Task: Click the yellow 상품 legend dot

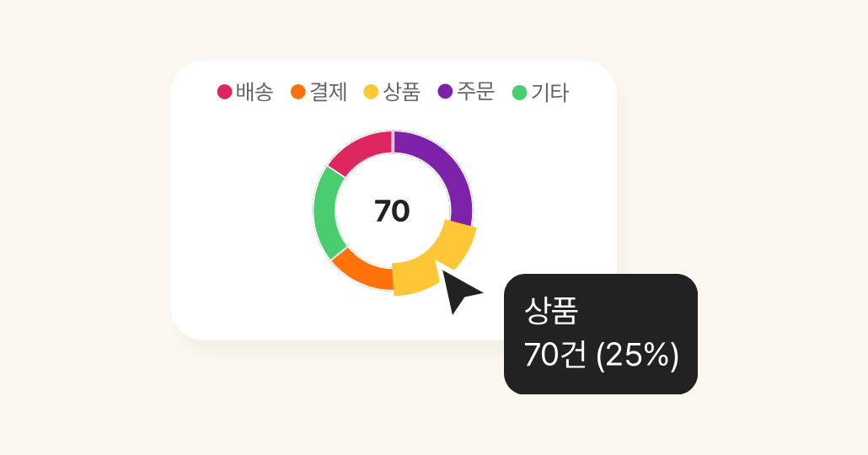Action: pyautogui.click(x=371, y=92)
